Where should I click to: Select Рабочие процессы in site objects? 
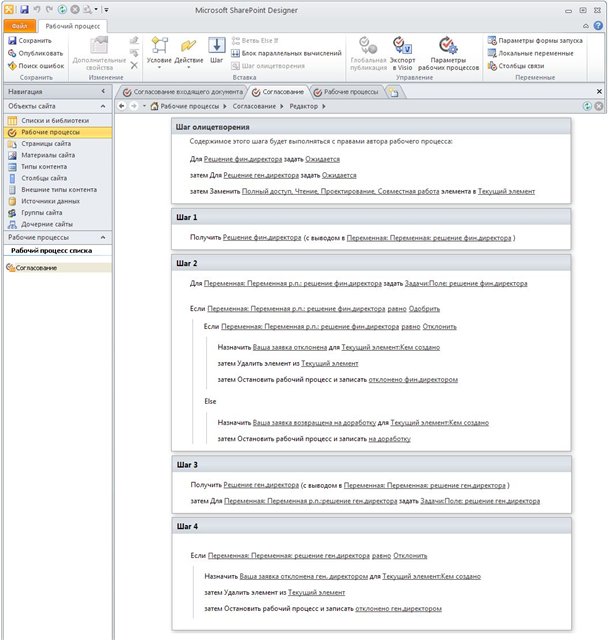[58, 132]
